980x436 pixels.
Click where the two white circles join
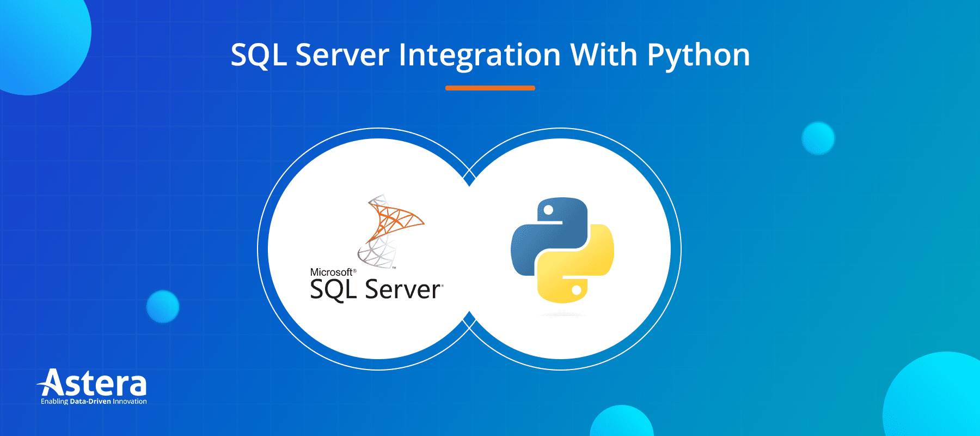pyautogui.click(x=469, y=249)
